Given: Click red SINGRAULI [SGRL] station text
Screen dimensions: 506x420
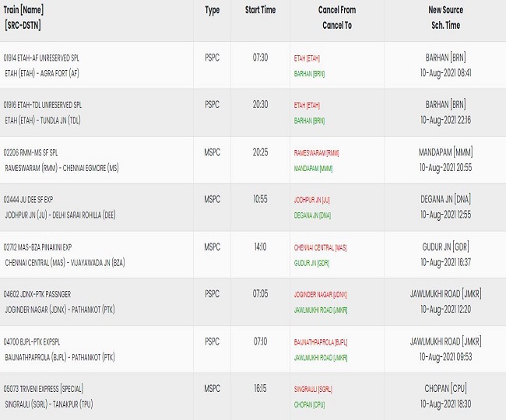Looking at the screenshot, I should (x=313, y=389).
